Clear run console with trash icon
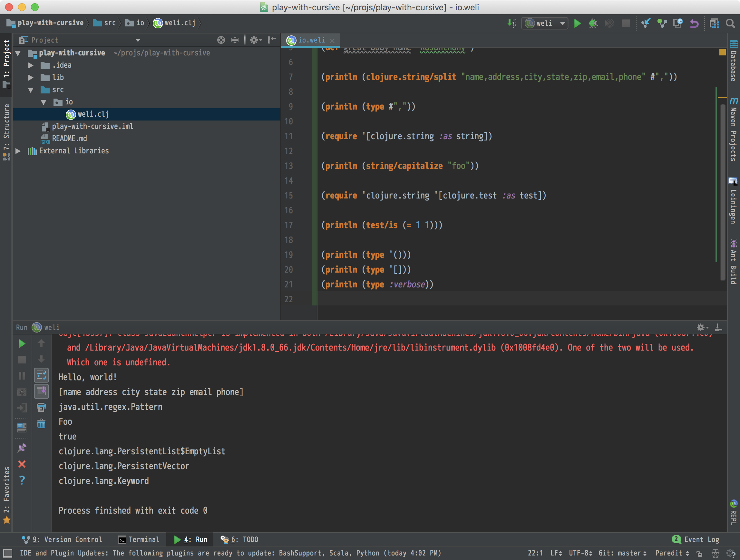Viewport: 740px width, 560px height. [x=41, y=424]
